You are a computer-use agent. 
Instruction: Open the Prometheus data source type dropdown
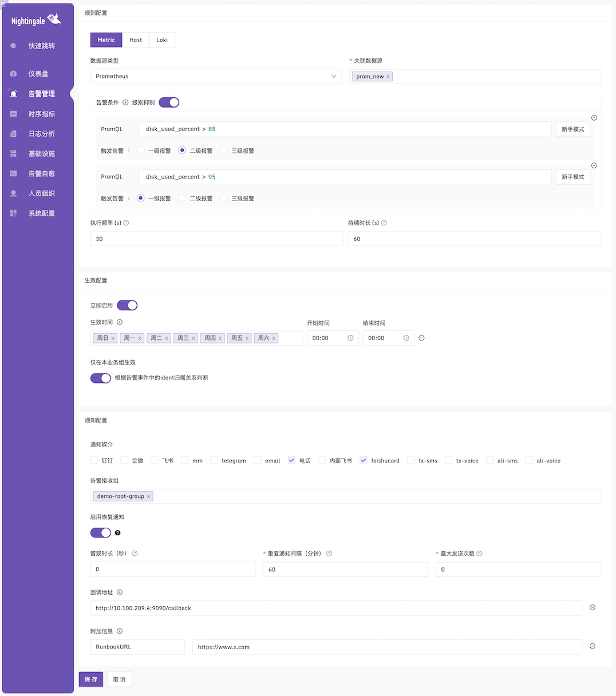pyautogui.click(x=216, y=76)
